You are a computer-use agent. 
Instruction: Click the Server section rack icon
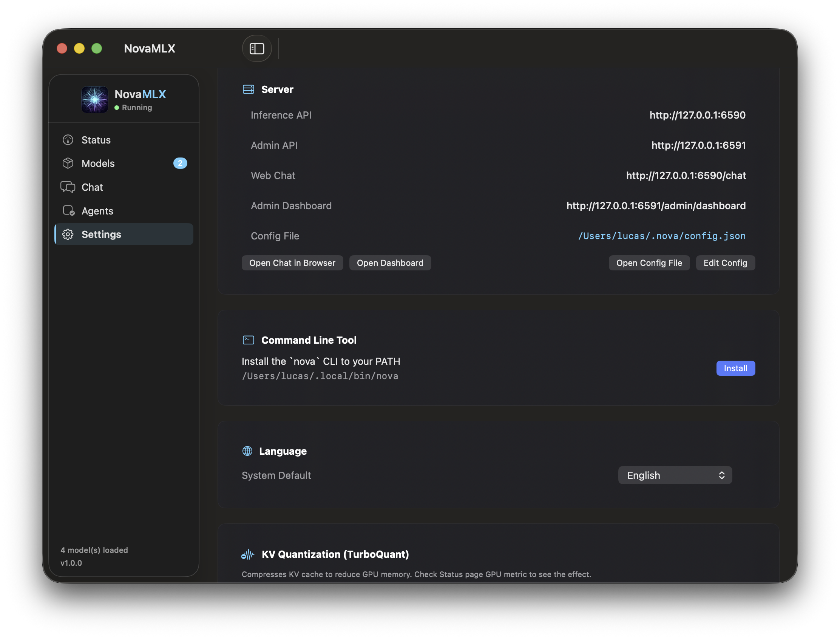(x=249, y=90)
